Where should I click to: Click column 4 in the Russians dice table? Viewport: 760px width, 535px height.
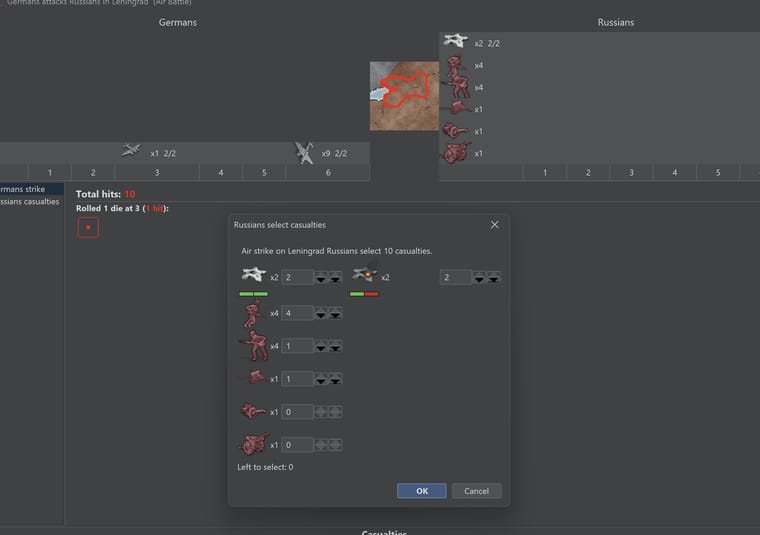click(x=674, y=173)
